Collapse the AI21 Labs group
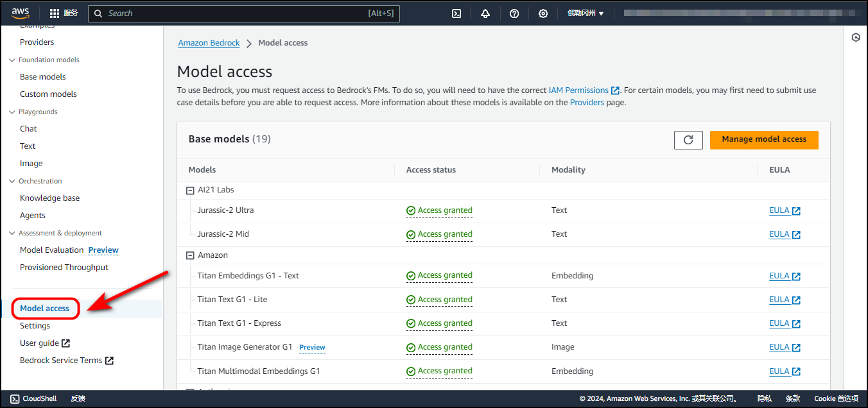Screen dimensions: 868x408 tap(190, 191)
